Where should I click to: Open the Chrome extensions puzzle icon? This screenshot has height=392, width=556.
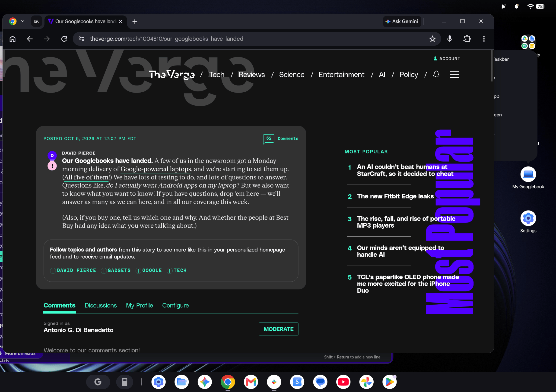pos(467,39)
